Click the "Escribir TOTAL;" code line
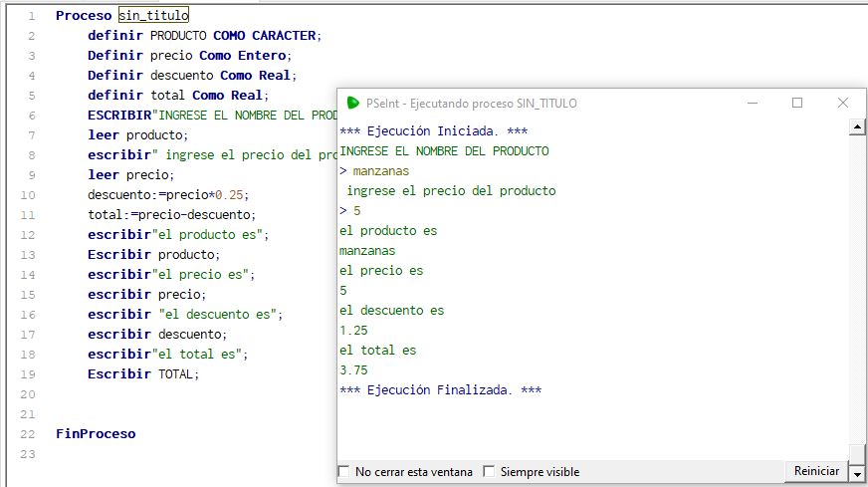 point(143,374)
